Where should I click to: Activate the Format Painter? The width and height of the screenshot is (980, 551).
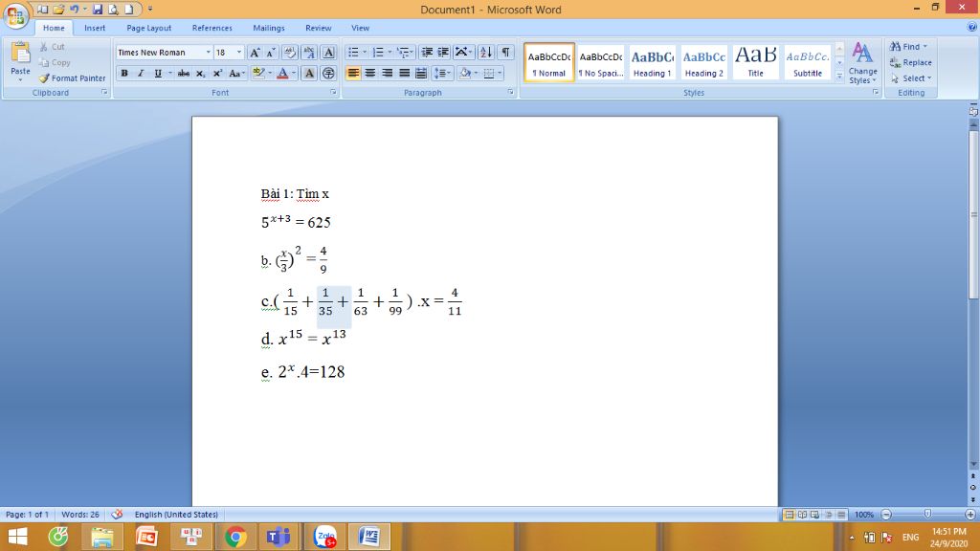72,78
